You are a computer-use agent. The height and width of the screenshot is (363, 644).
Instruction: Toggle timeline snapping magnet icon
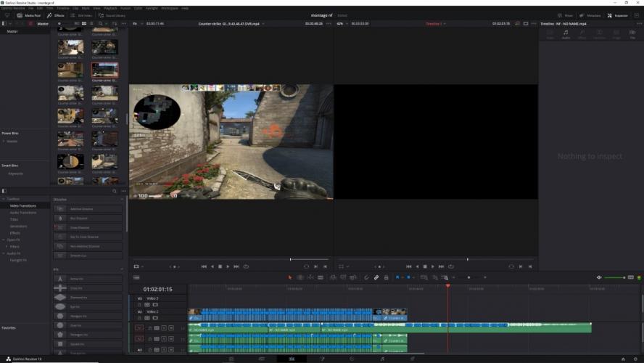(x=366, y=277)
